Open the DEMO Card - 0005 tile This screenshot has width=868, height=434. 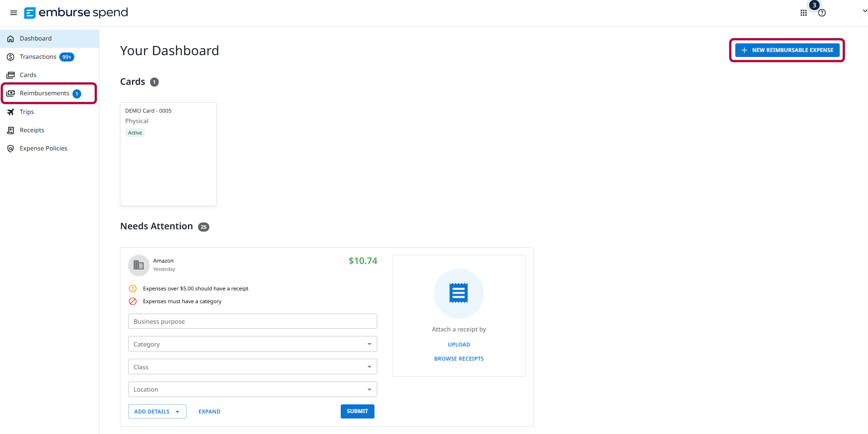pyautogui.click(x=168, y=154)
